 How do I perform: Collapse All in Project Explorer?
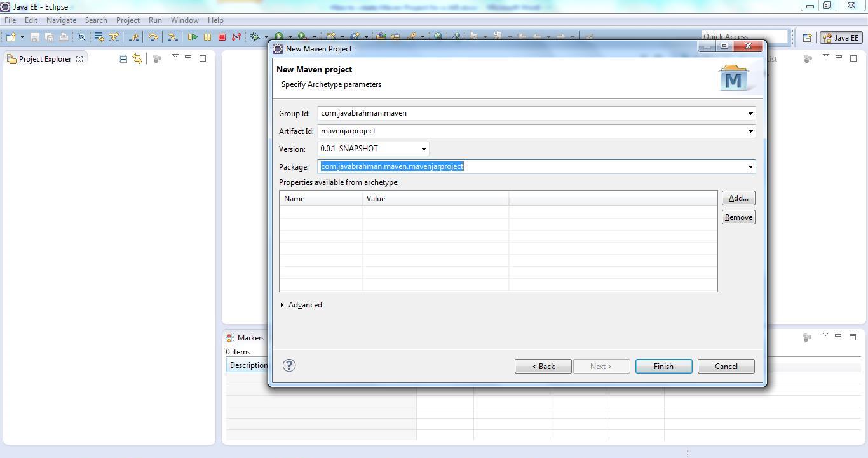[x=123, y=58]
